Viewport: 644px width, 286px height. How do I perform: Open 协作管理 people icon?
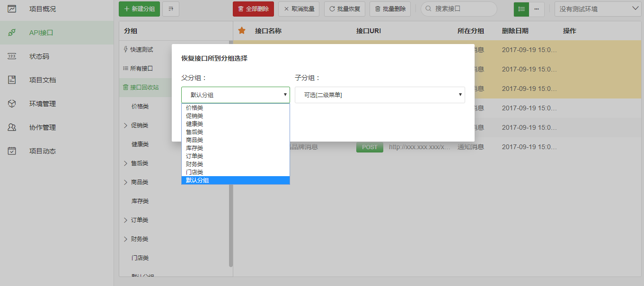pos(12,127)
